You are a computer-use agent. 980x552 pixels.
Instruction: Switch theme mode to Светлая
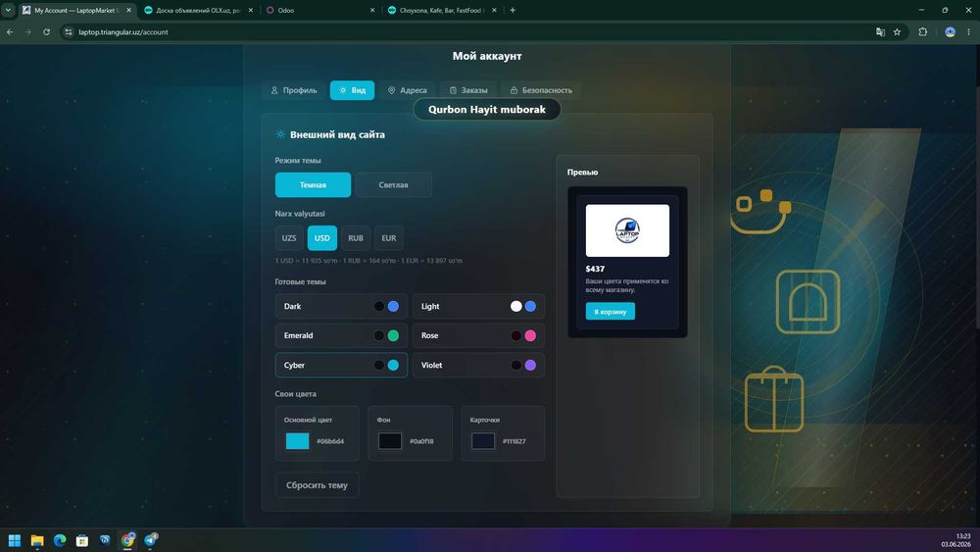(x=393, y=185)
